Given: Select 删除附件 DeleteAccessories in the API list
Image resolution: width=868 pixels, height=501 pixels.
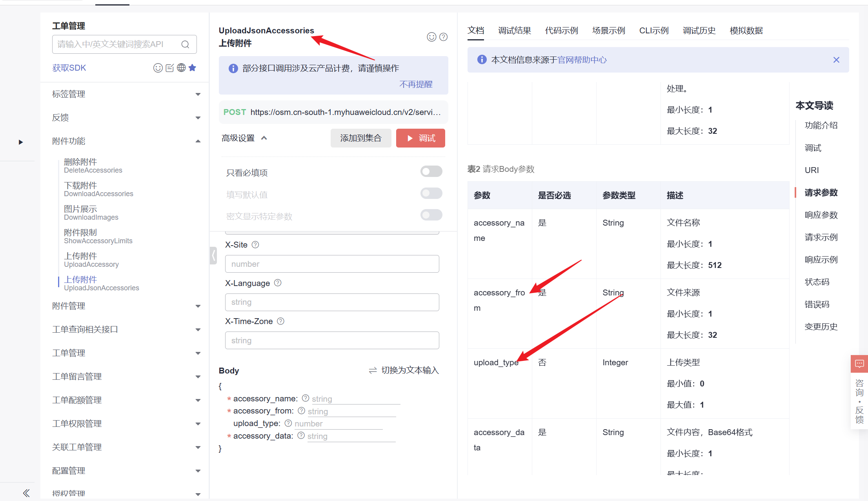Looking at the screenshot, I should pyautogui.click(x=93, y=166).
